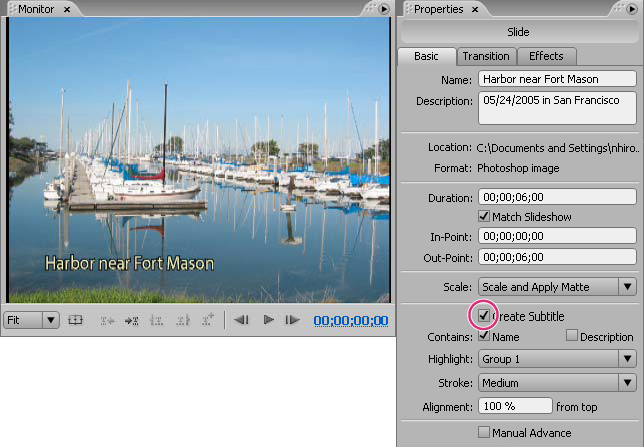Screen dimensions: 644x448
Task: Switch to the Basic tab
Action: (x=426, y=56)
